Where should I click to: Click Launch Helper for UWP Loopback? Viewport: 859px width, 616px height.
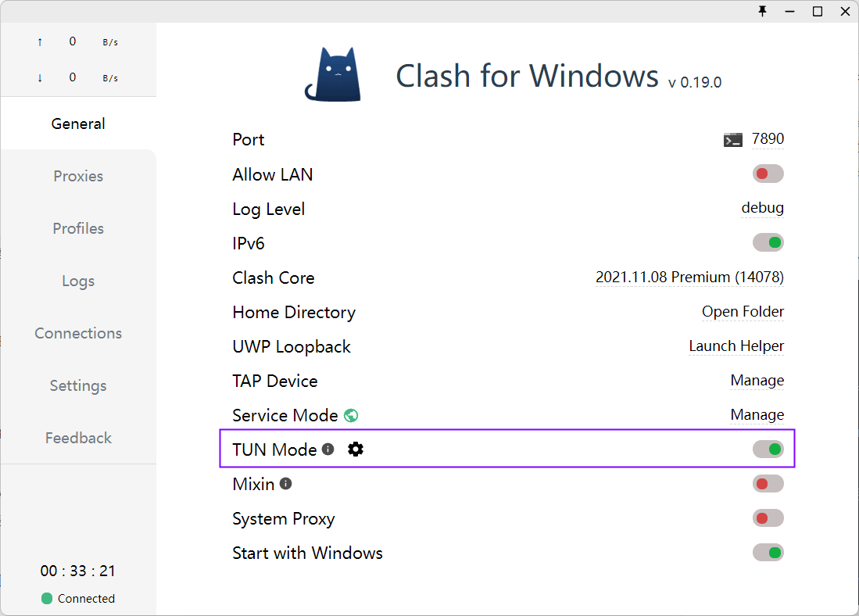(x=736, y=346)
